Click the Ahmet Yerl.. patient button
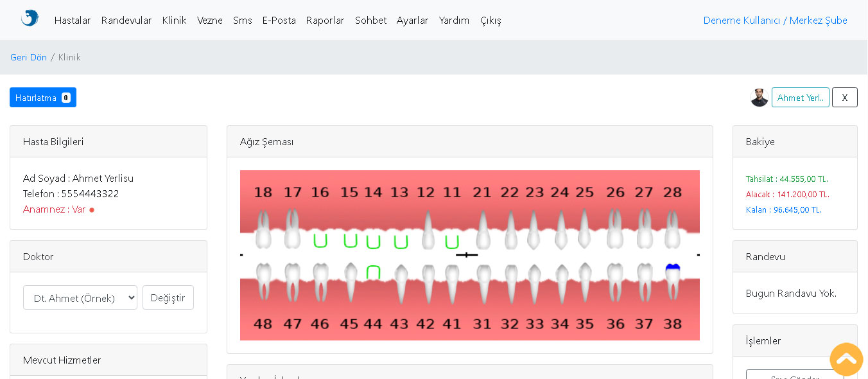868x379 pixels. point(801,98)
